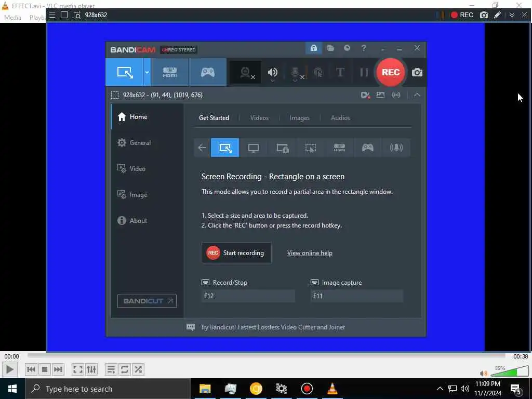The height and width of the screenshot is (399, 532).
Task: Switch to the Audios tab
Action: (340, 118)
